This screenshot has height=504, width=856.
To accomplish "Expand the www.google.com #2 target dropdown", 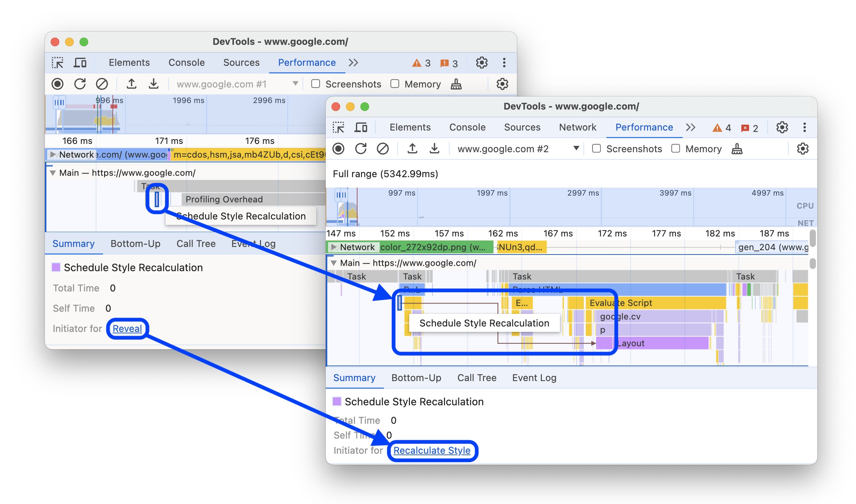I will (576, 149).
